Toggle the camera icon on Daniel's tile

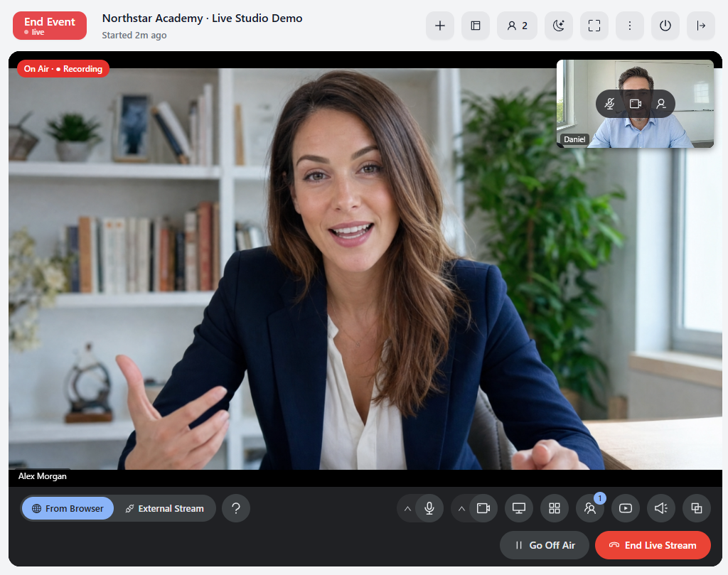pos(636,104)
